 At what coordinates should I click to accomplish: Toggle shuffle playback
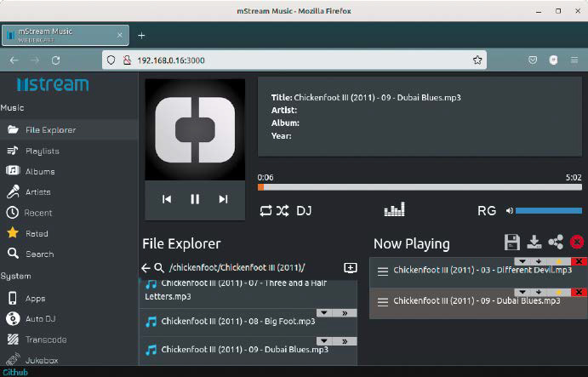tap(283, 210)
